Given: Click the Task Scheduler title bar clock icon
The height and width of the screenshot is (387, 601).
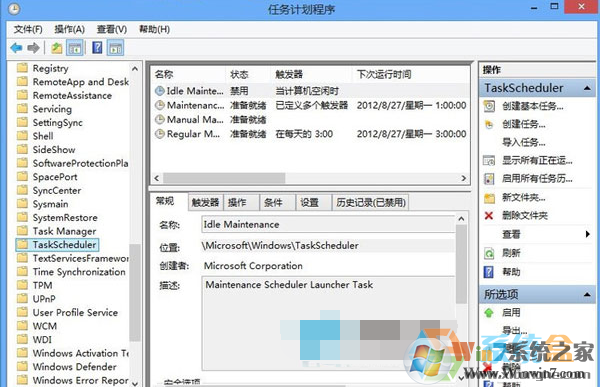Looking at the screenshot, I should pyautogui.click(x=14, y=9).
